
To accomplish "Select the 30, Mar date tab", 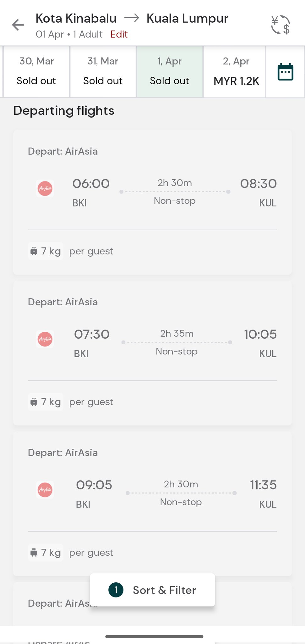I will [36, 71].
